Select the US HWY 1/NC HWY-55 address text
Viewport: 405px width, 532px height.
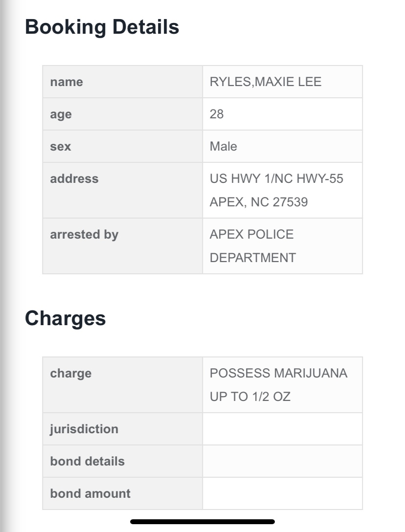(276, 179)
